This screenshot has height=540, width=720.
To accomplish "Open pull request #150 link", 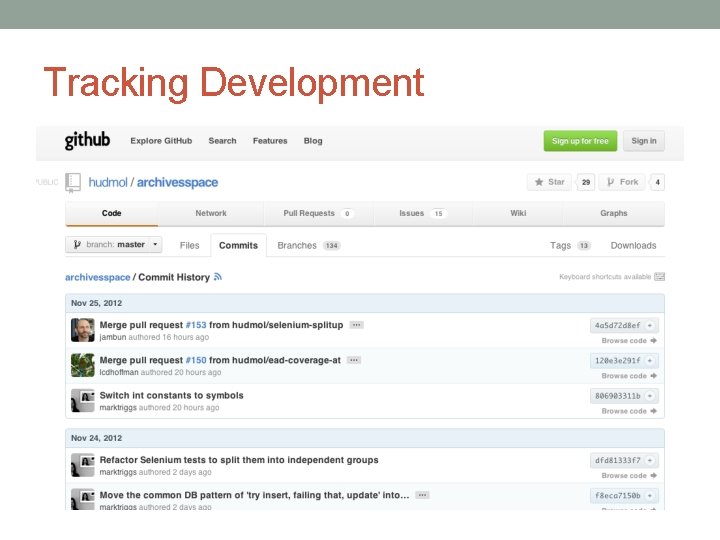I will 196,360.
